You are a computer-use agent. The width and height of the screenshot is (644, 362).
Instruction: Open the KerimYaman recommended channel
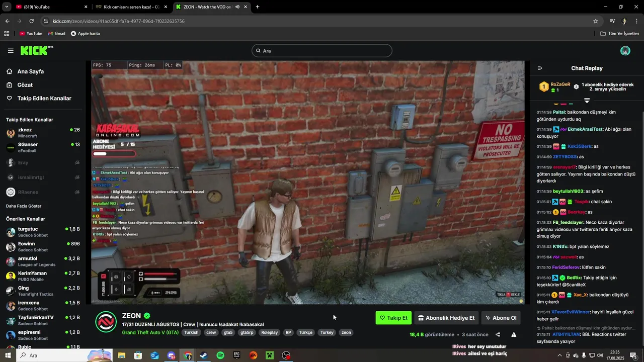(43, 277)
